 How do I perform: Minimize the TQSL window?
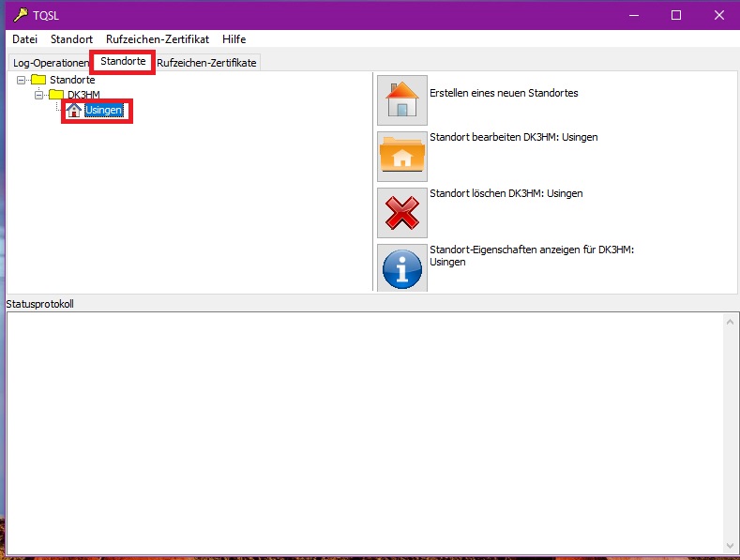[634, 15]
